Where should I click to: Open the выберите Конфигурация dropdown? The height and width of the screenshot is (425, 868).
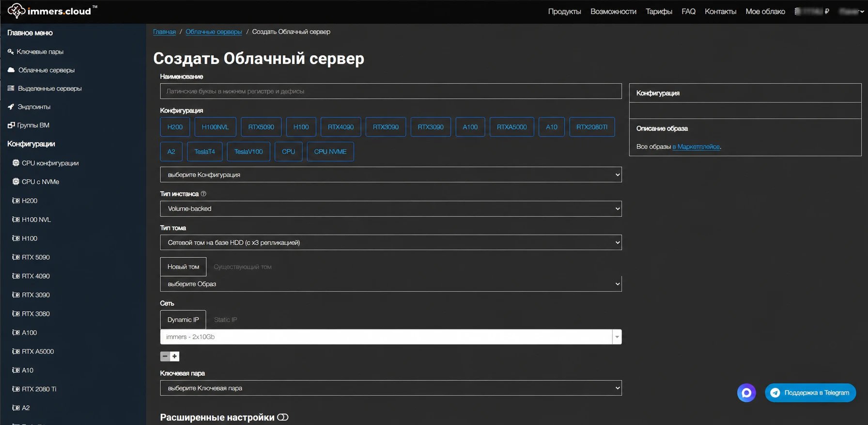[391, 174]
